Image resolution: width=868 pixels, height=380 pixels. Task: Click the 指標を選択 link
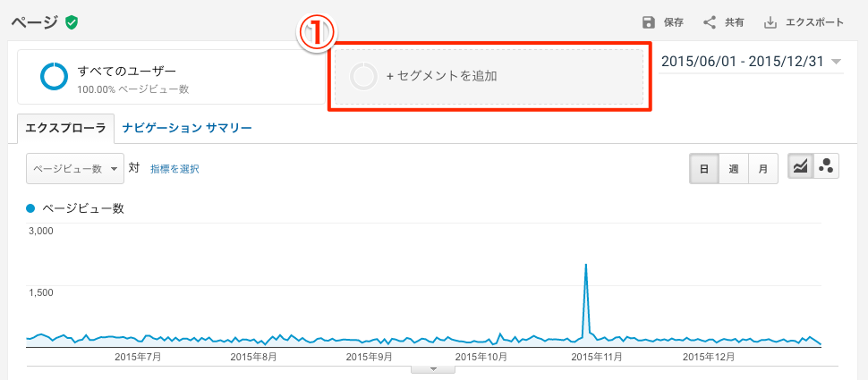coord(174,169)
